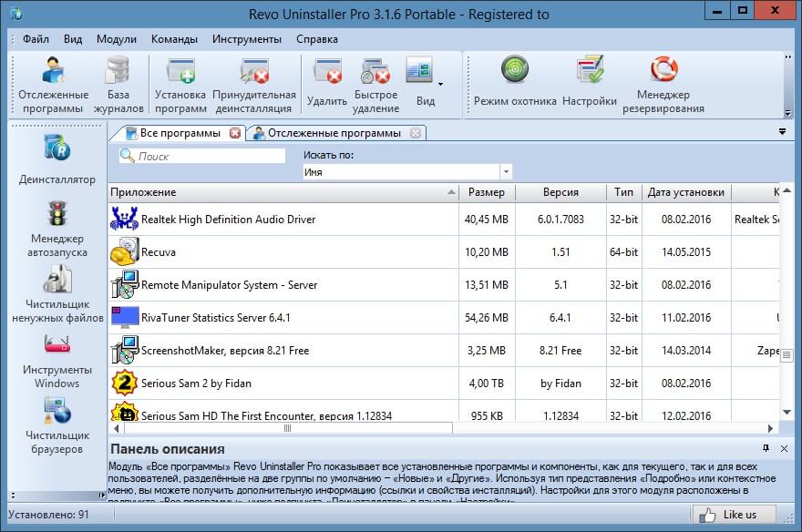Click Установлено: 91 status text
802x532 pixels.
click(48, 515)
